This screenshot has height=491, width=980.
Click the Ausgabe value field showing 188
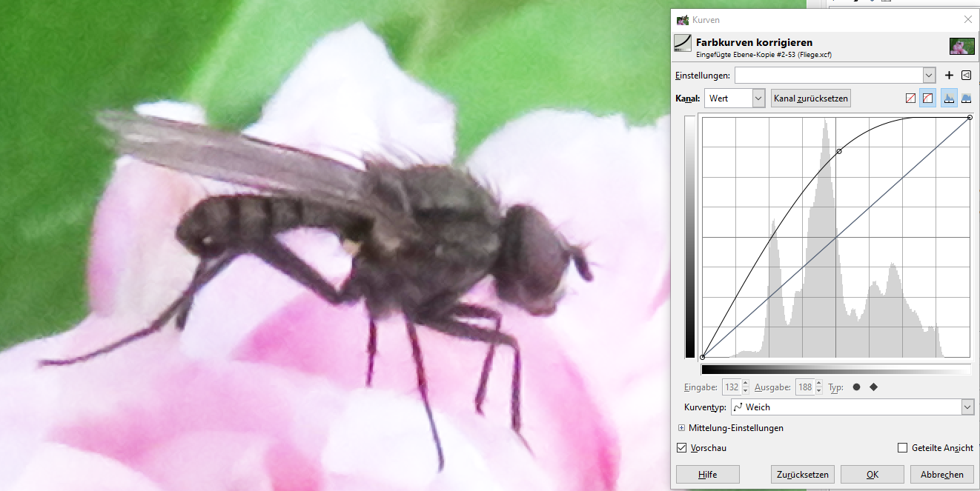tap(804, 387)
